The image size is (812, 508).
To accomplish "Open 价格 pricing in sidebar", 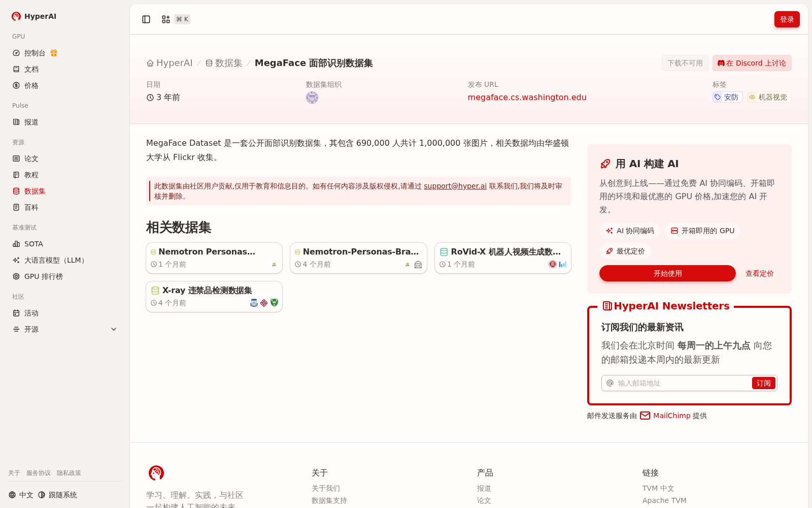I will pos(65,85).
